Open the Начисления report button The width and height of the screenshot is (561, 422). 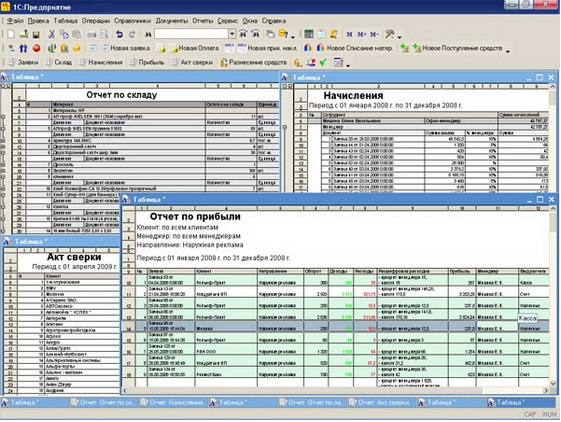pyautogui.click(x=101, y=62)
